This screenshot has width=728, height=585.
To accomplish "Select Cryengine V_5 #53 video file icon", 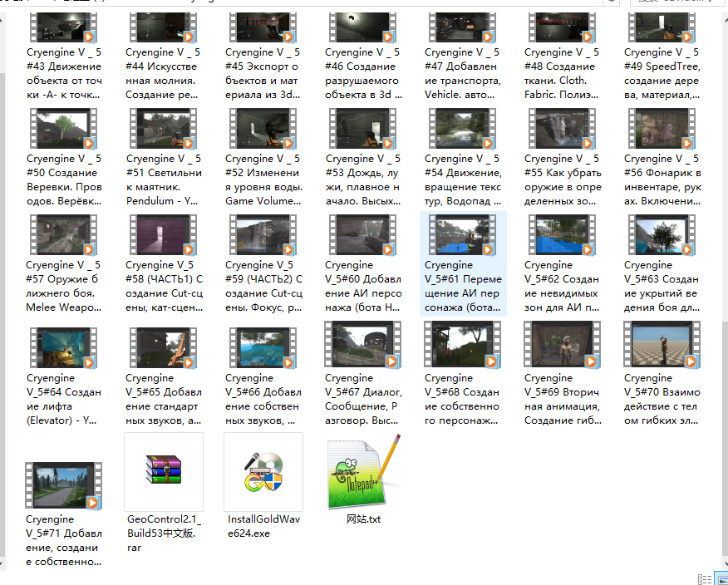I will tap(362, 129).
